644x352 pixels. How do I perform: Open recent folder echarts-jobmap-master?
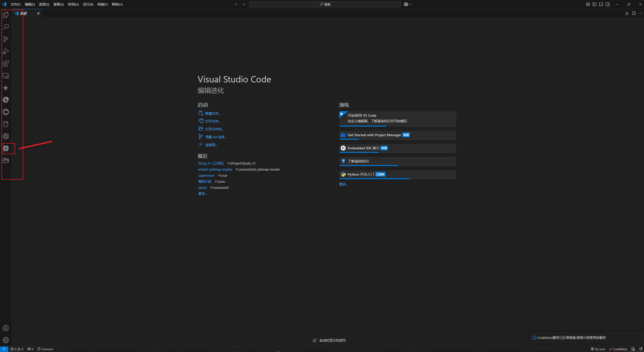pos(215,170)
